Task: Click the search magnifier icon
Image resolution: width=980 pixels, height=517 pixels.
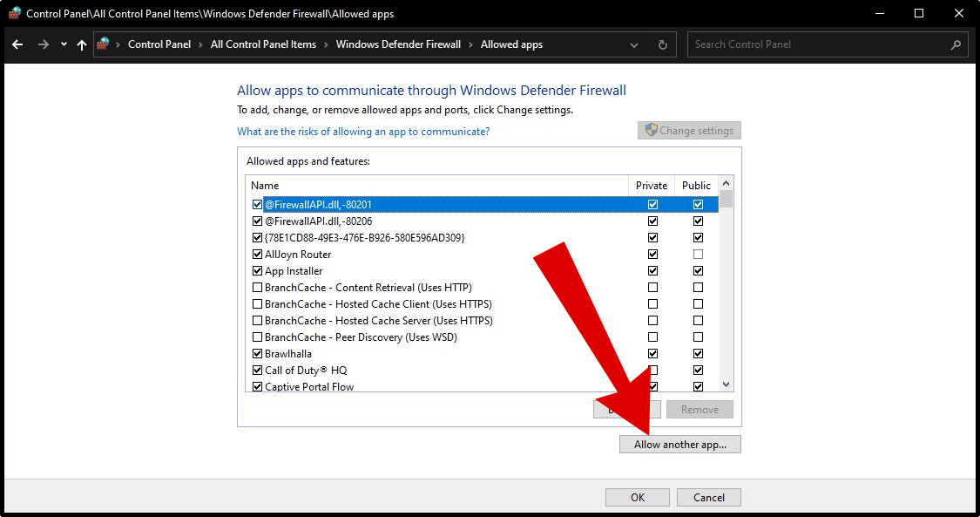Action: [956, 44]
